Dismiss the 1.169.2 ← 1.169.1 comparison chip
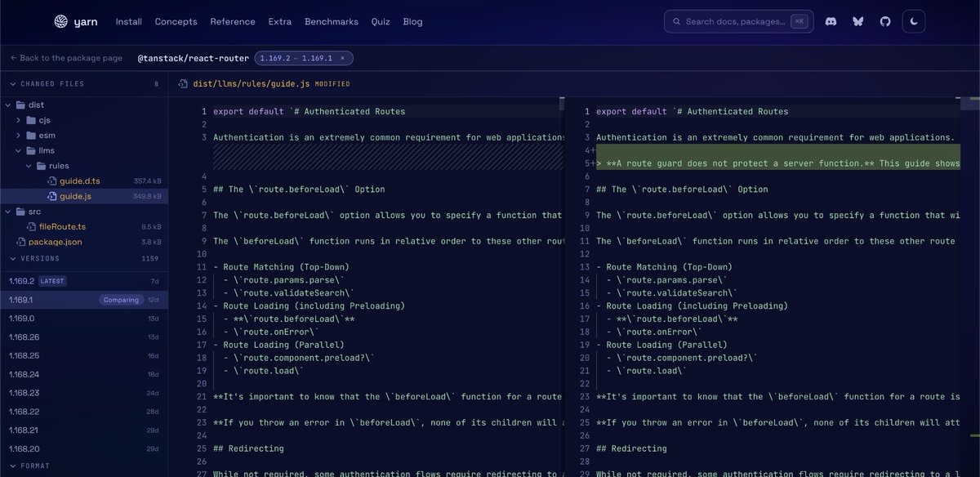 pos(343,58)
